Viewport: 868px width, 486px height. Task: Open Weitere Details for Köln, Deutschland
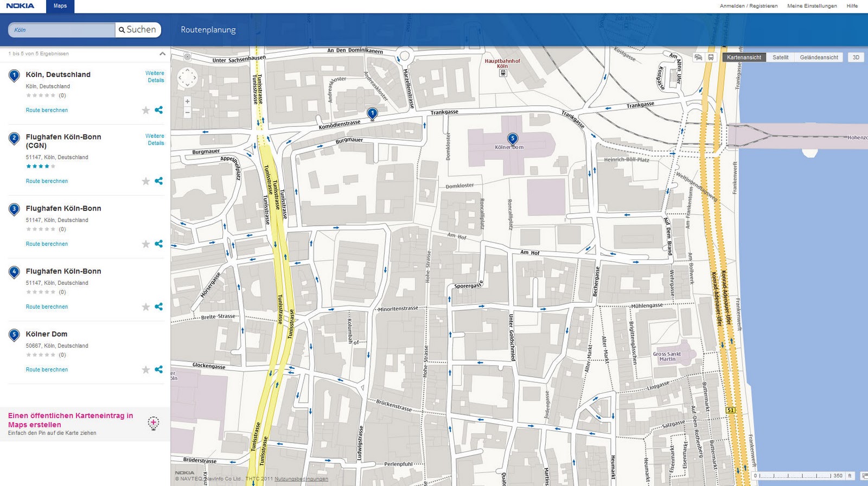155,76
